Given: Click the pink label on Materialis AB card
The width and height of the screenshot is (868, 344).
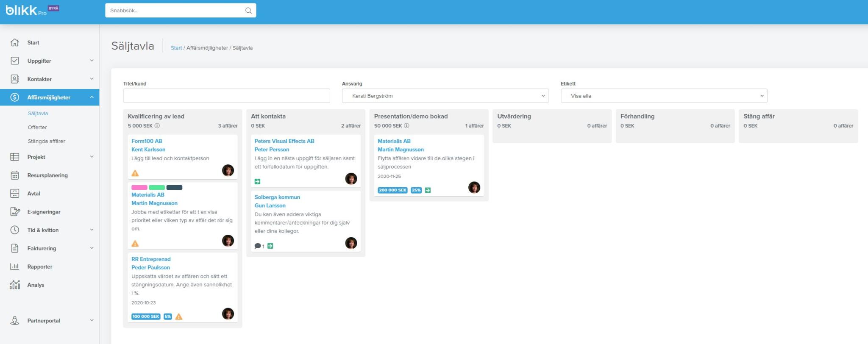Looking at the screenshot, I should tap(139, 188).
